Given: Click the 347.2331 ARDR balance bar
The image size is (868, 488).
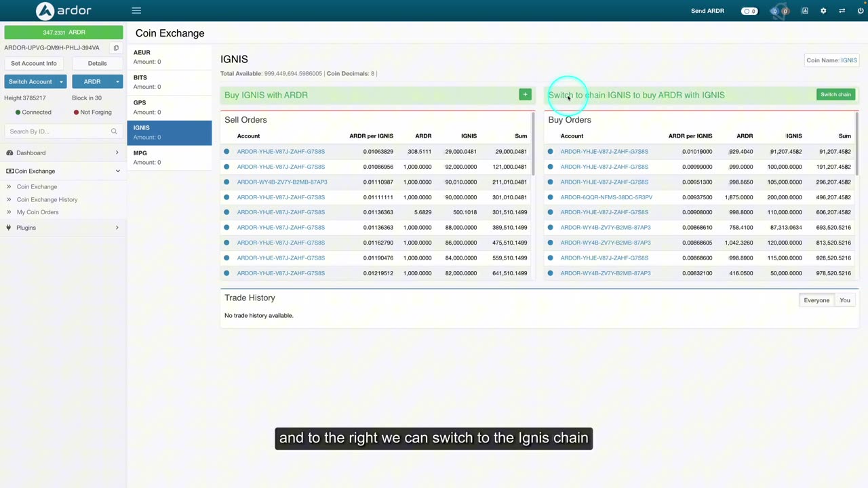Looking at the screenshot, I should [64, 33].
